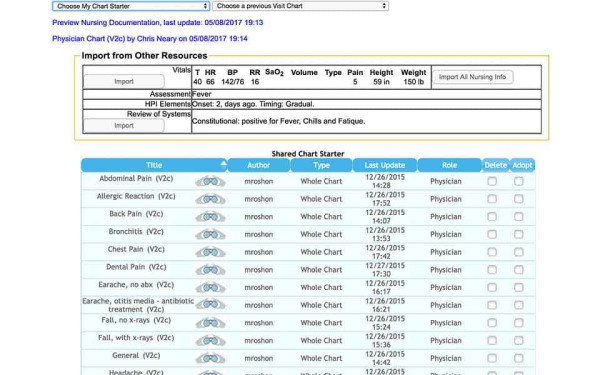Click Import button for Review of Systems
This screenshot has width=600, height=375.
pyautogui.click(x=124, y=126)
